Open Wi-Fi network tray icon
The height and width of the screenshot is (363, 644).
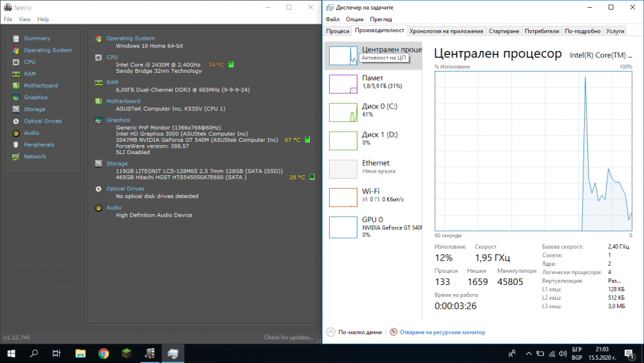[552, 353]
